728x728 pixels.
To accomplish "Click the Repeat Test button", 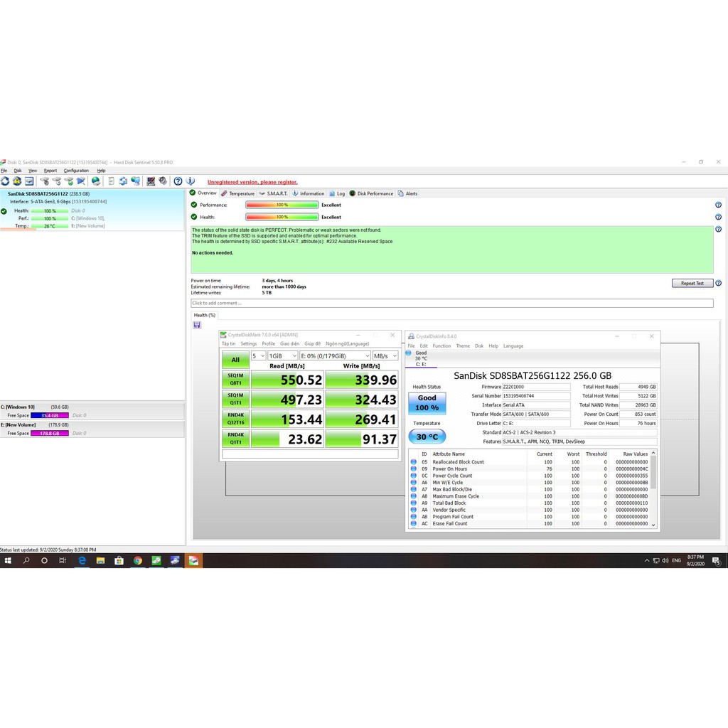I will [x=692, y=283].
